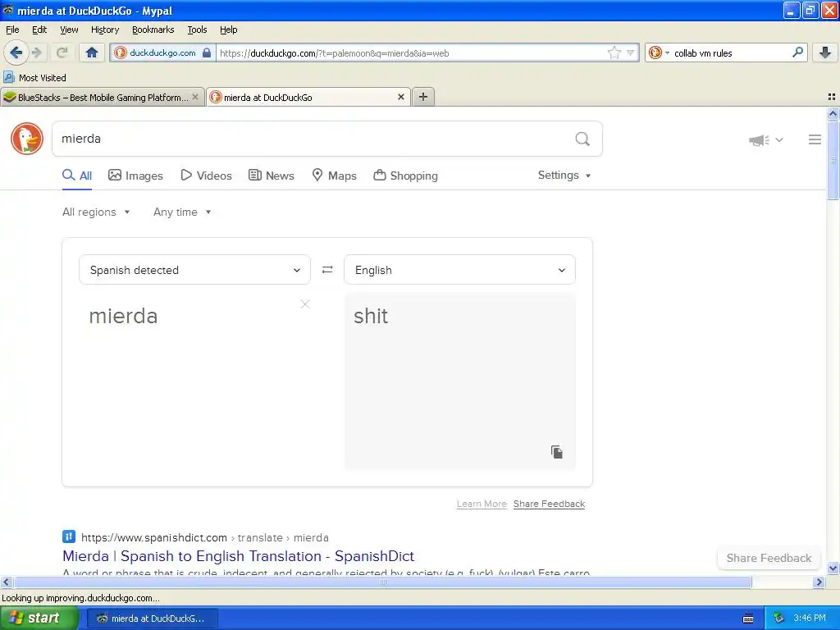Open the hamburger side menu

(815, 139)
